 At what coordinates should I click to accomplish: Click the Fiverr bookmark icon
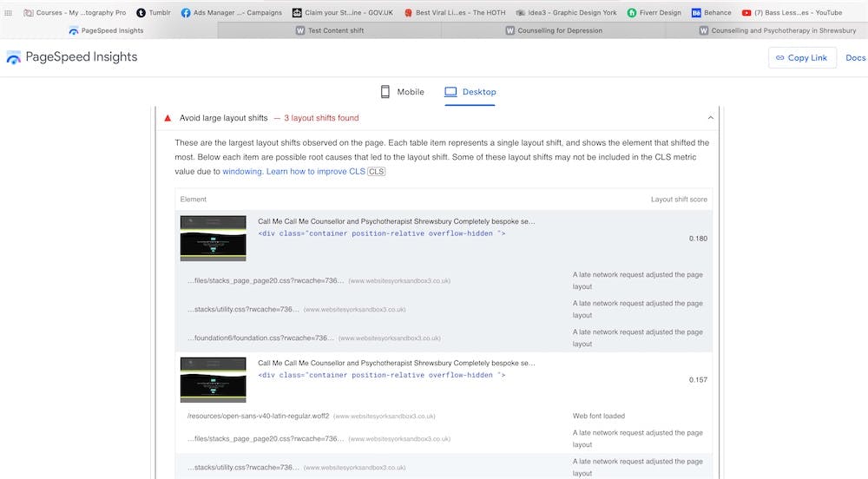(632, 13)
